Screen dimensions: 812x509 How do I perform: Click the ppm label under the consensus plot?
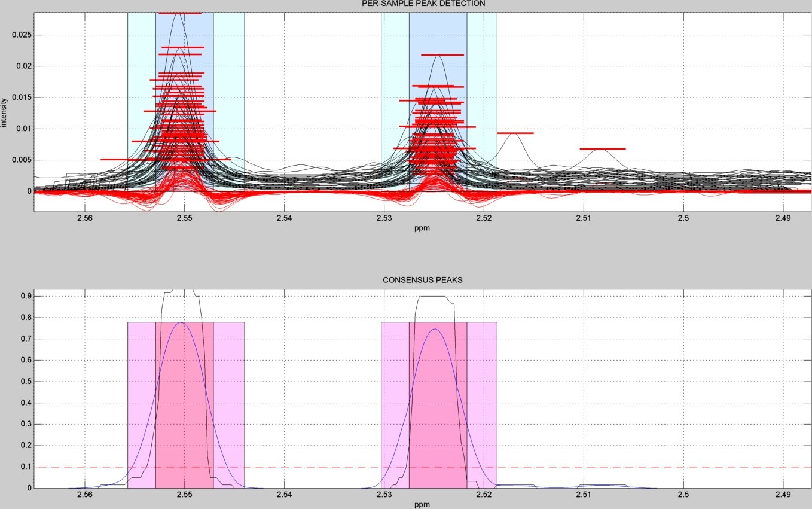coord(422,504)
